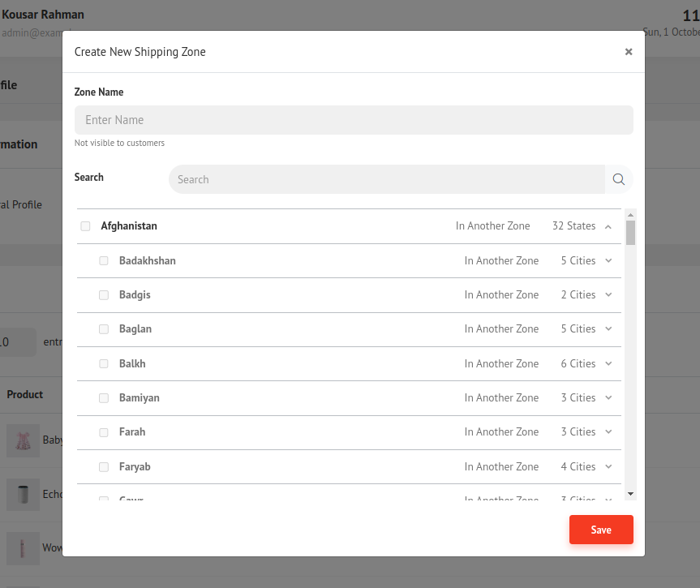Screen dimensions: 700x588
Task: Show cities under Balkh
Action: point(608,363)
